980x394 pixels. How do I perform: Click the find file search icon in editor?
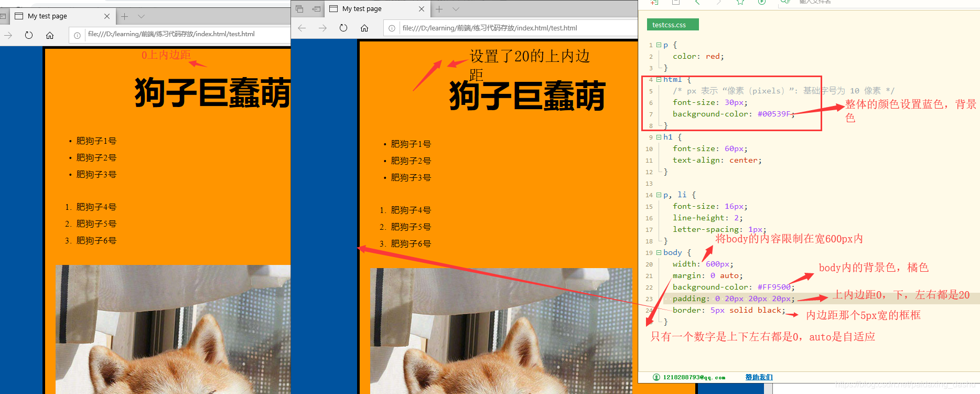[x=785, y=2]
